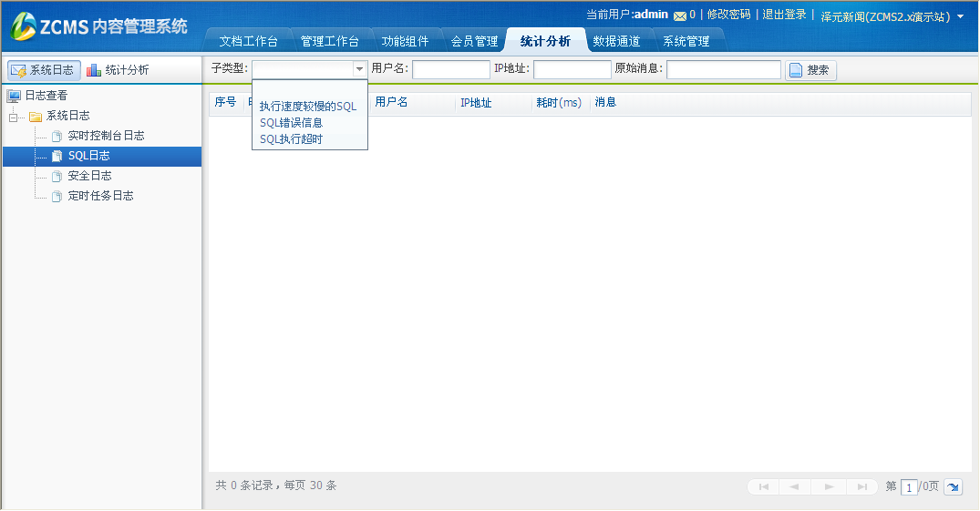Click the go-to-page arrow icon
This screenshot has height=511, width=980.
tap(953, 487)
